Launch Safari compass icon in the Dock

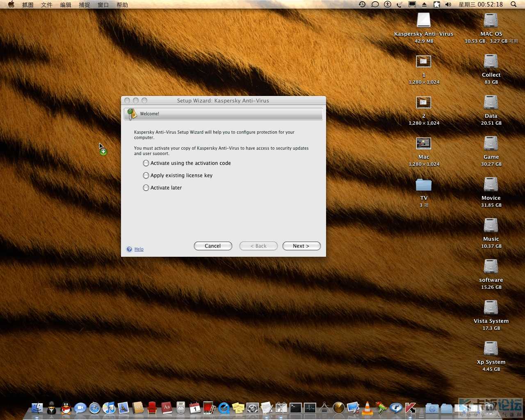[95, 408]
